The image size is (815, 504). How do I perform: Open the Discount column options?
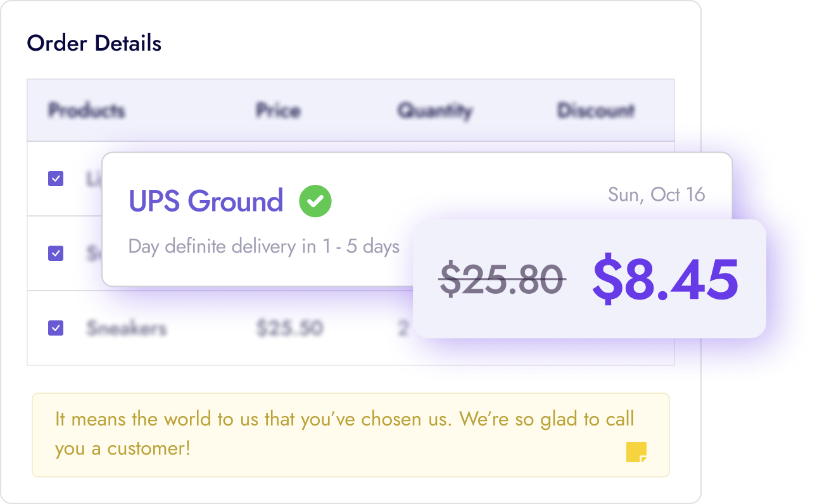coord(595,110)
